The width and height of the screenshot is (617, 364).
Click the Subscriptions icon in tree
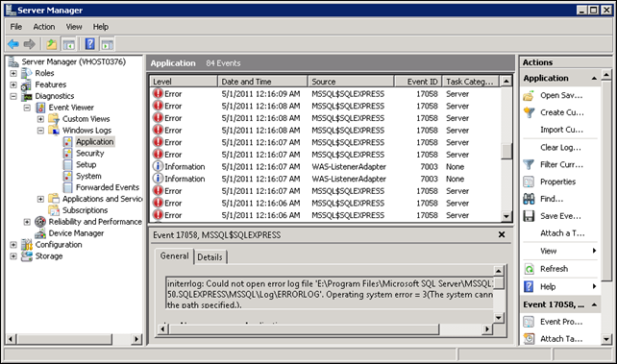pos(54,210)
